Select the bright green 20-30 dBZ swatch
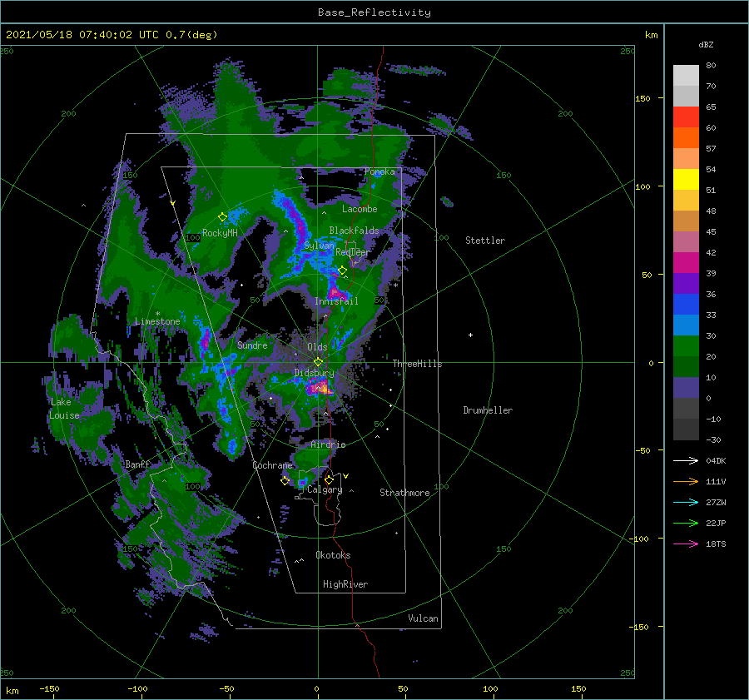The image size is (749, 700). coord(686,346)
